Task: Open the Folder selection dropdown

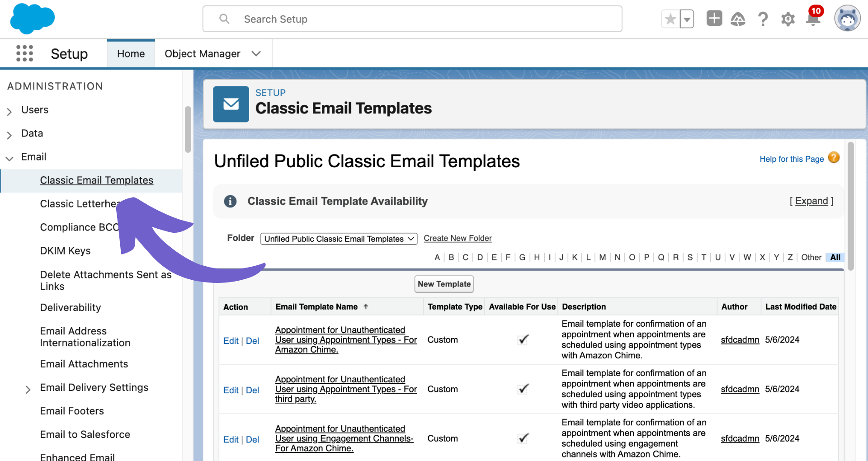Action: tap(339, 239)
